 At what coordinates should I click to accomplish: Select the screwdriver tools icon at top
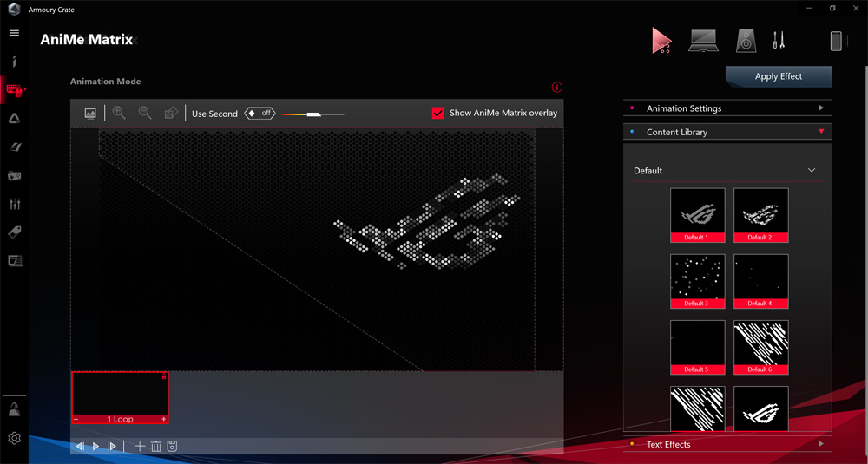[x=779, y=41]
